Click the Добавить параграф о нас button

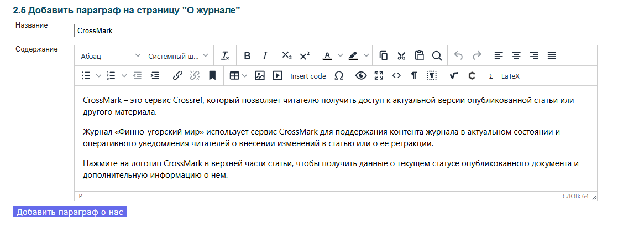(70, 212)
